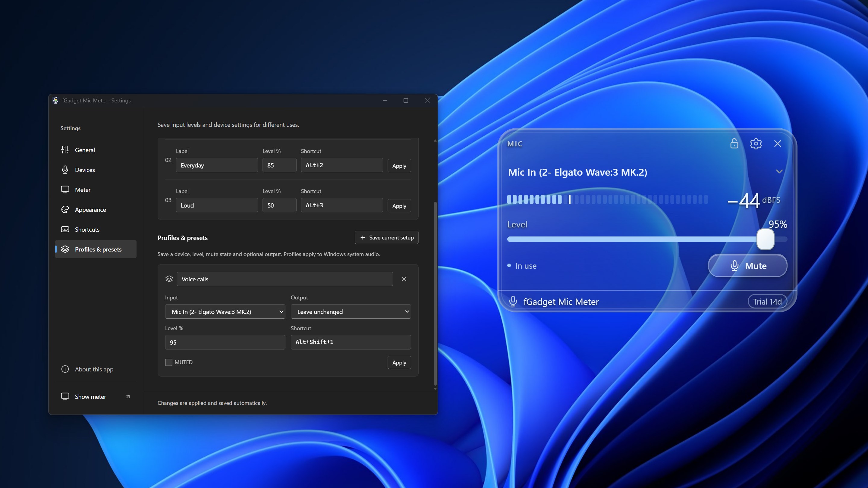Image resolution: width=868 pixels, height=488 pixels.
Task: Click the Level slider thumb at 95%
Action: [765, 239]
